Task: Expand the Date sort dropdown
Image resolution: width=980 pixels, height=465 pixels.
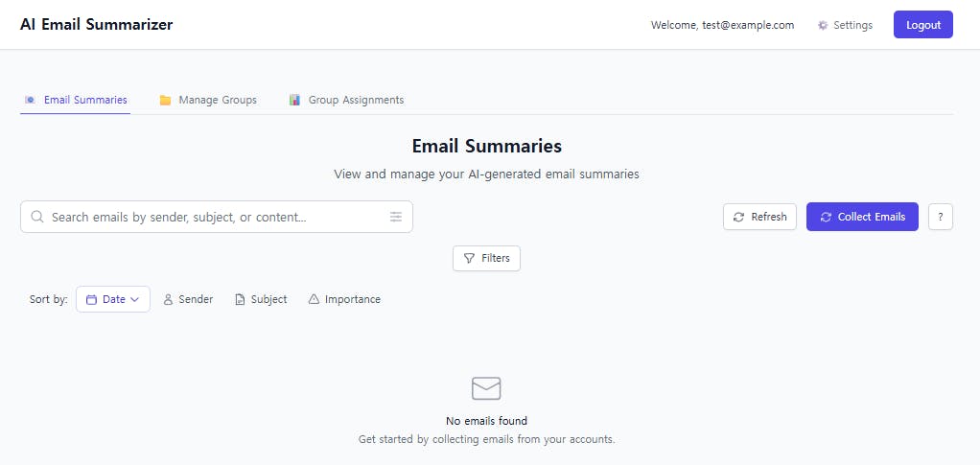Action: pyautogui.click(x=113, y=299)
